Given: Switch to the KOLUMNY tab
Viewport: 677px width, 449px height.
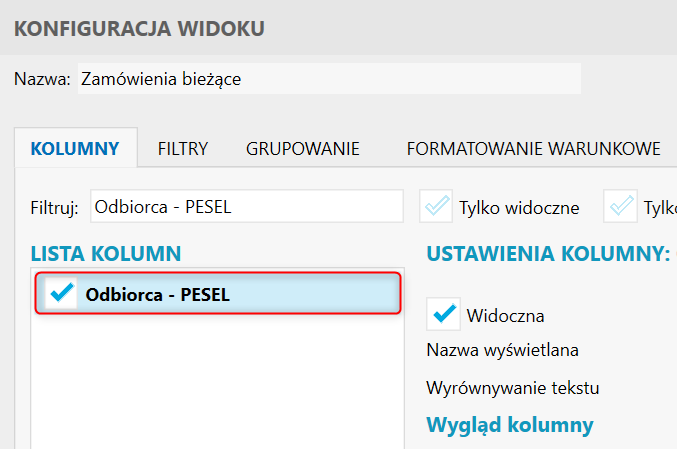Looking at the screenshot, I should point(76,149).
